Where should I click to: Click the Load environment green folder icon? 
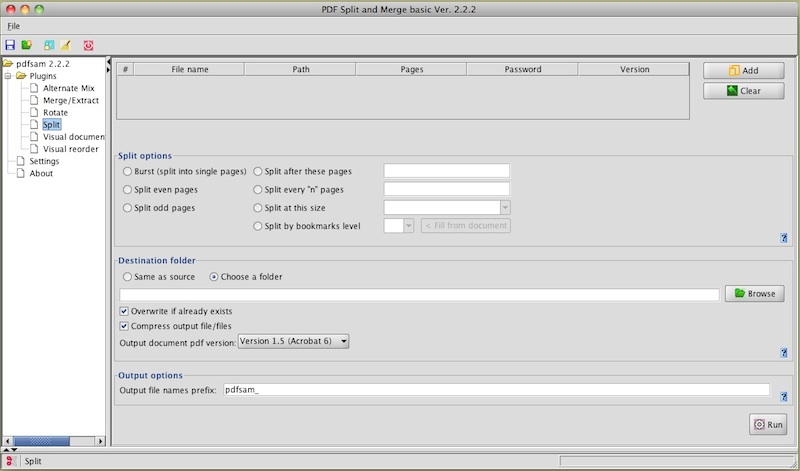pos(27,45)
